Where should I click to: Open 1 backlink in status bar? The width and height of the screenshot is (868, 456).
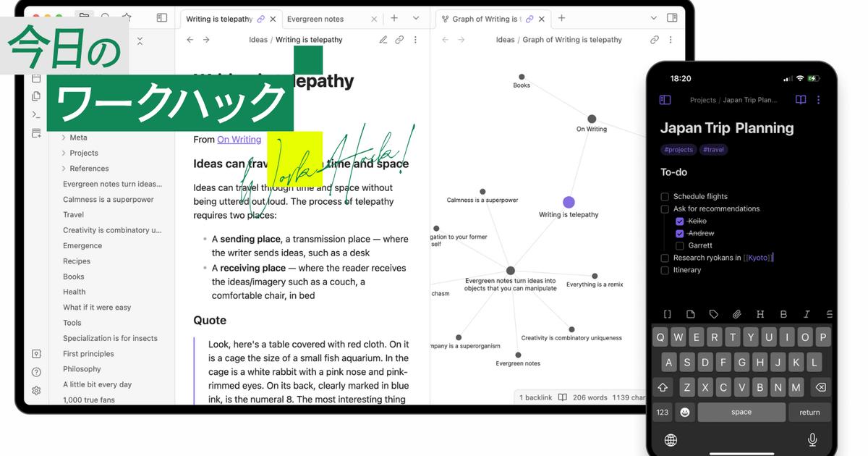tap(535, 397)
